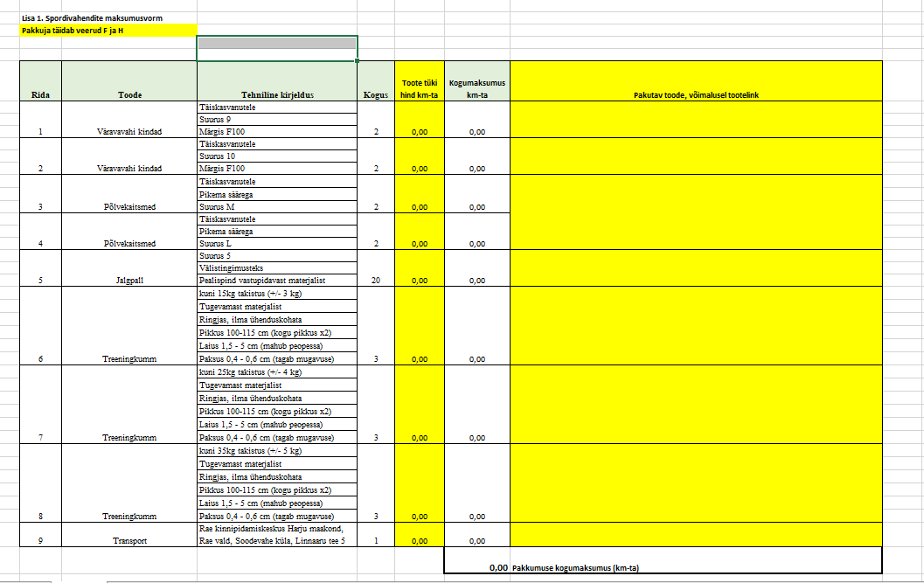Viewport: 924px width, 583px height.
Task: Click the "Toode" column header cell
Action: [x=129, y=94]
